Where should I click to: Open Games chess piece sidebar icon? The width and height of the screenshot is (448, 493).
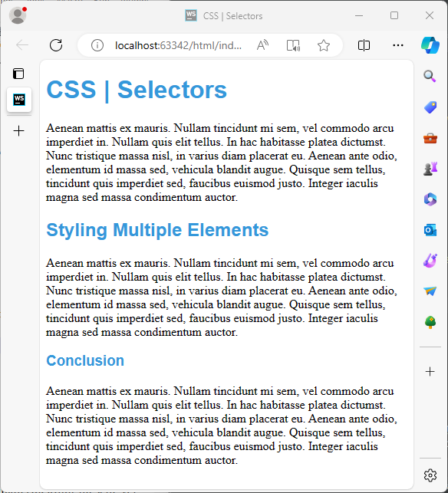click(x=430, y=169)
